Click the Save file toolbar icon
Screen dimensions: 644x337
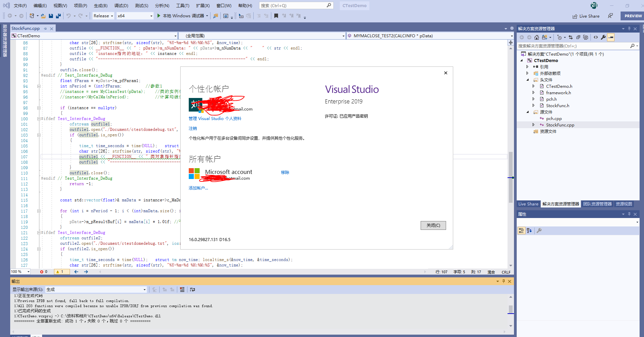pyautogui.click(x=51, y=16)
